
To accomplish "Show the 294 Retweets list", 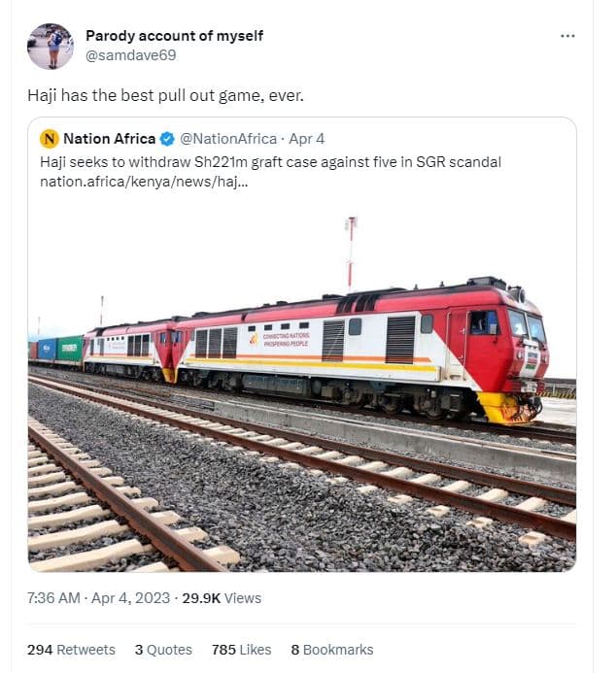I will pyautogui.click(x=71, y=650).
